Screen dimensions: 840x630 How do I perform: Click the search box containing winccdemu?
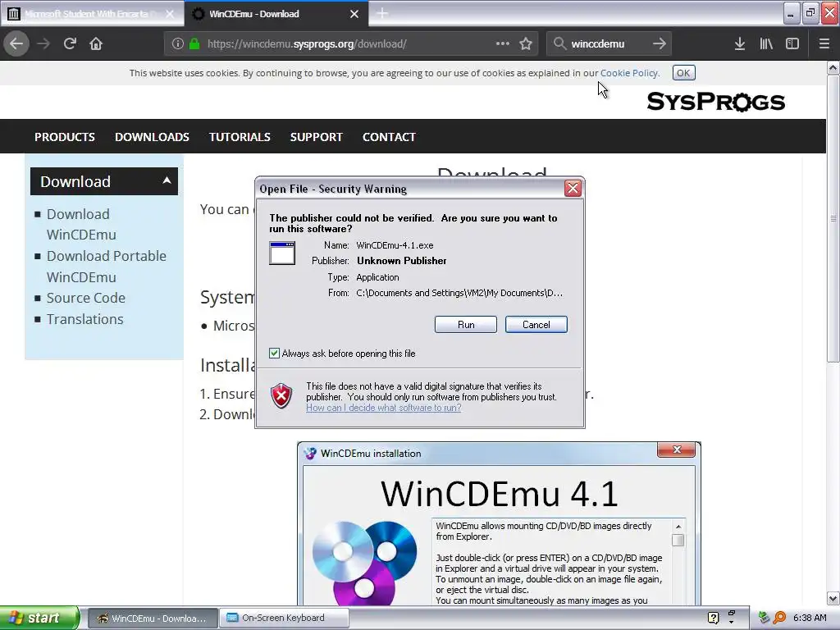[x=608, y=44]
